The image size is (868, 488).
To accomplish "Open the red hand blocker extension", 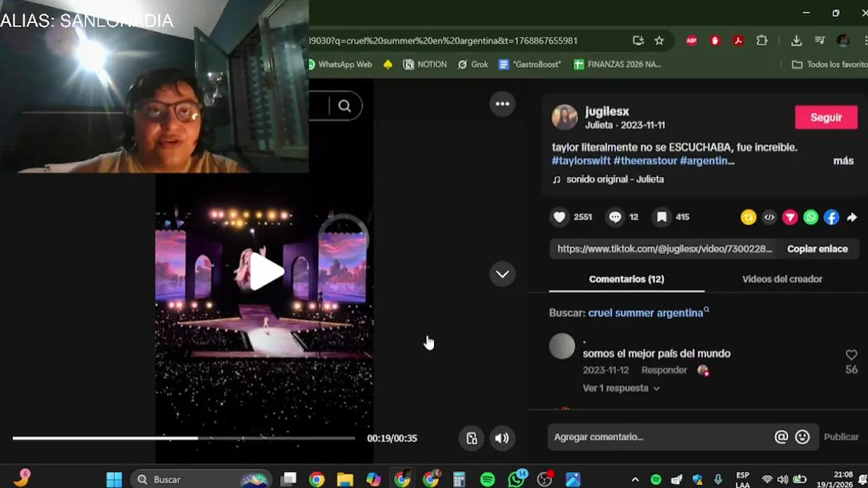I will (715, 41).
